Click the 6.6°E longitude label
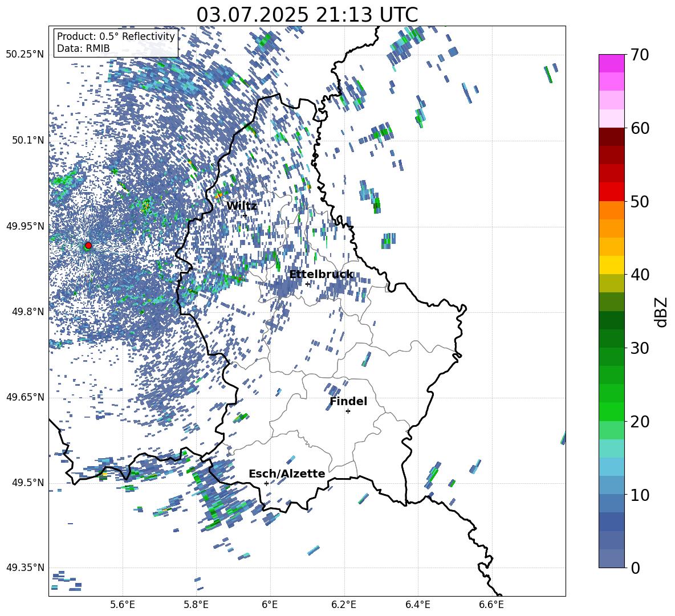Viewport: 675px width, 616px height. [491, 605]
